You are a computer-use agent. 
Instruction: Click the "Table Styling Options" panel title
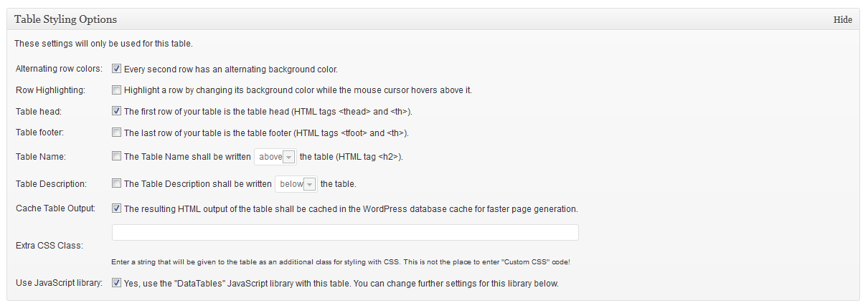click(x=65, y=19)
